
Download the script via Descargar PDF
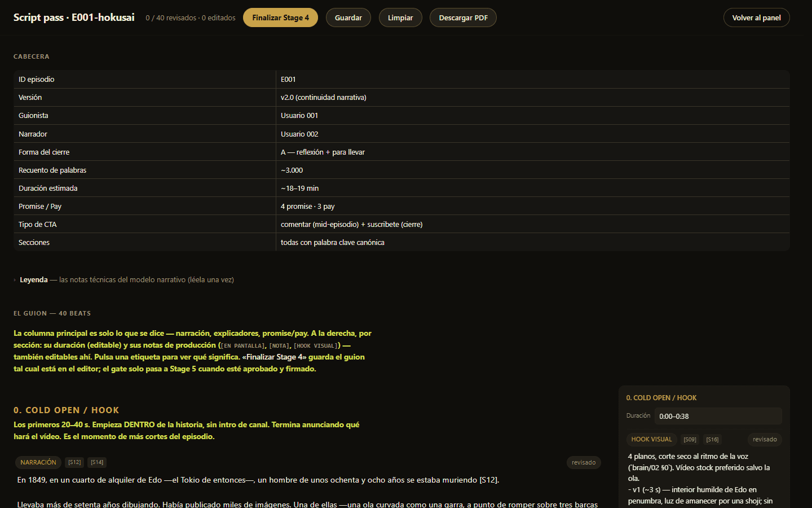464,17
